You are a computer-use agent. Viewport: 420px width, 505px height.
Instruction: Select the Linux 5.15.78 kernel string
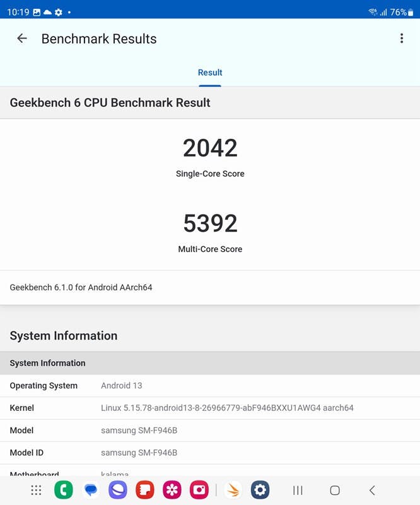point(227,408)
